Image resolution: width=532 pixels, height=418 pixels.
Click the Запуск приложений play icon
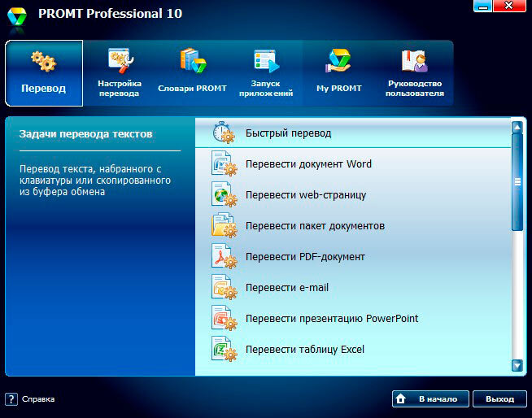[266, 61]
